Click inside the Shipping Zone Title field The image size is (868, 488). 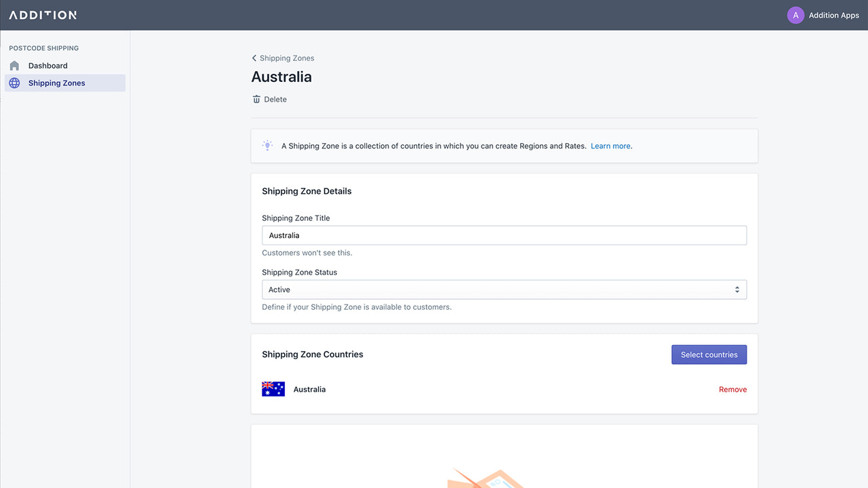(x=504, y=235)
